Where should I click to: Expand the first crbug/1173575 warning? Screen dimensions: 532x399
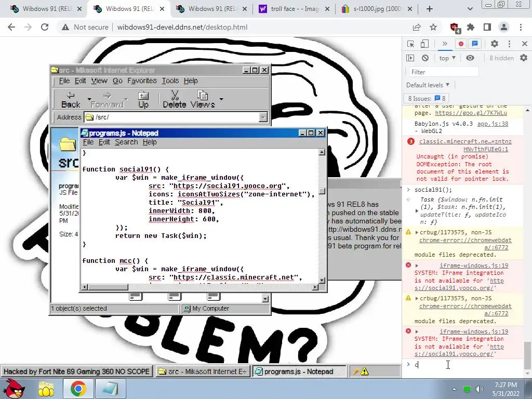(x=417, y=232)
